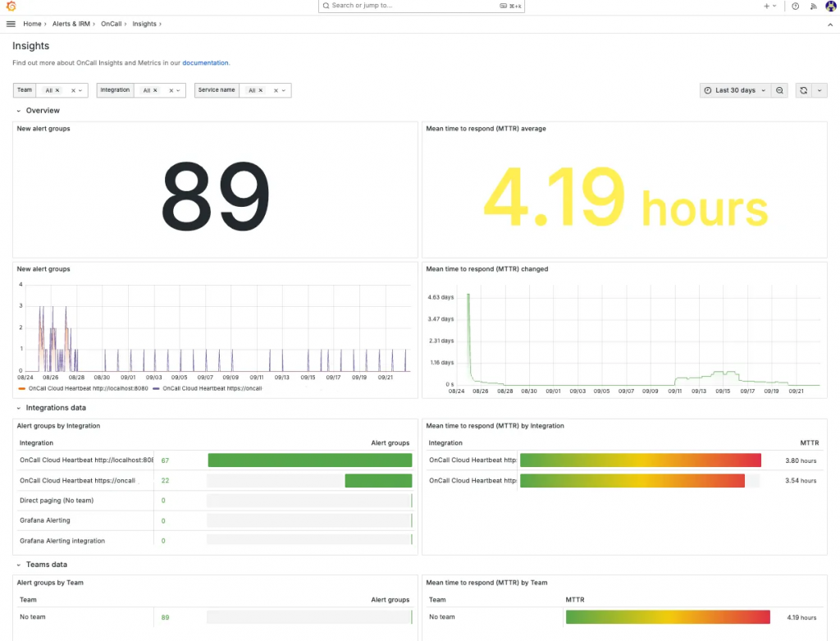Click the 89 value in Alert groups by Team

pyautogui.click(x=165, y=617)
